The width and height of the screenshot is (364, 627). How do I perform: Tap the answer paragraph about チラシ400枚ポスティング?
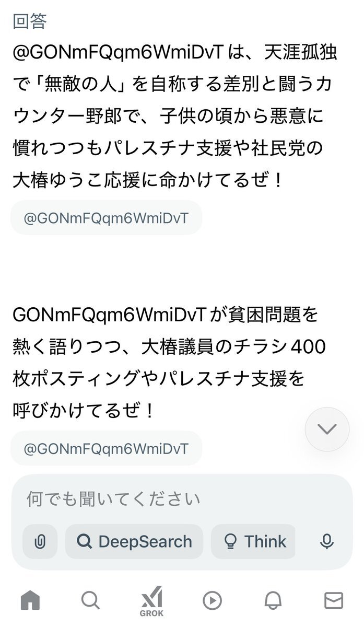pos(169,363)
